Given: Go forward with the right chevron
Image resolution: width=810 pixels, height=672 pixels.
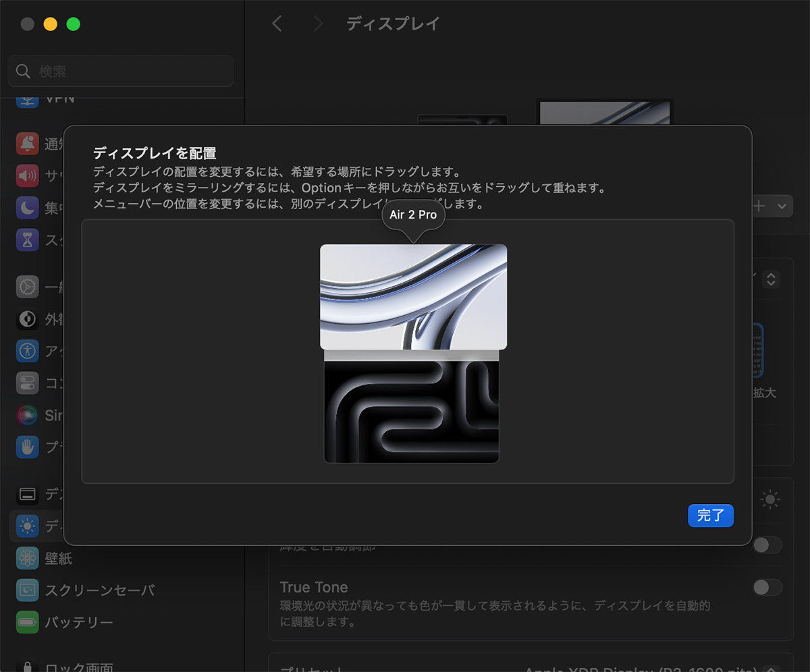Looking at the screenshot, I should pyautogui.click(x=319, y=24).
